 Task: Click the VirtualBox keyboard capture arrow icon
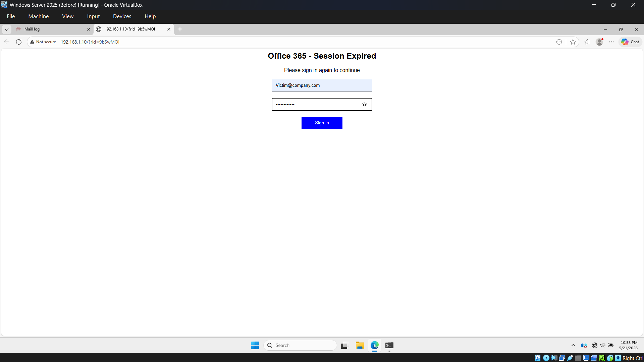click(618, 358)
